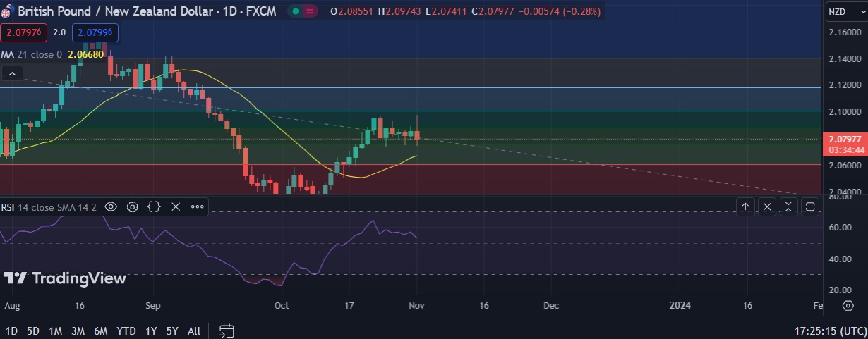The width and height of the screenshot is (868, 339).
Task: Select the 1M time range
Action: 56,331
